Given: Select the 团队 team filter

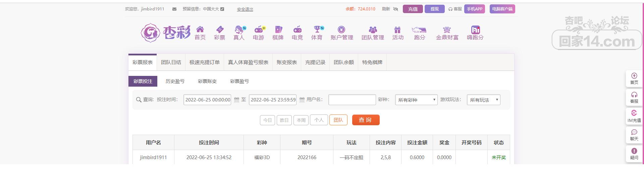Looking at the screenshot, I should click(338, 120).
